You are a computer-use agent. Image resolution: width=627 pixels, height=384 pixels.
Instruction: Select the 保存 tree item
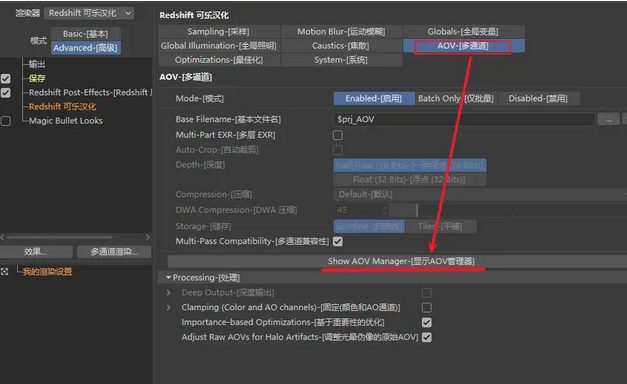37,78
